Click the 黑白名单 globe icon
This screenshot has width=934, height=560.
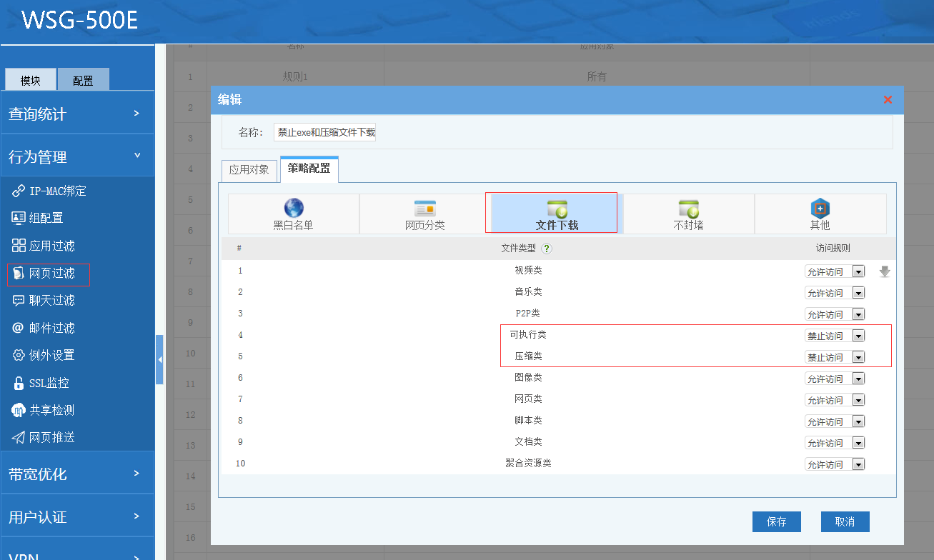click(293, 208)
